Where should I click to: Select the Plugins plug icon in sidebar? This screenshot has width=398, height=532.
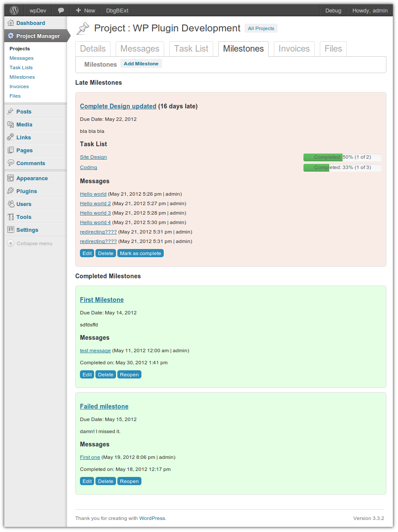tap(11, 191)
